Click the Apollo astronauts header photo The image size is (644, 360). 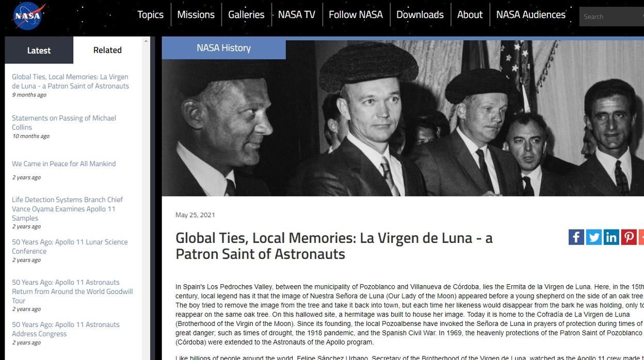point(403,118)
